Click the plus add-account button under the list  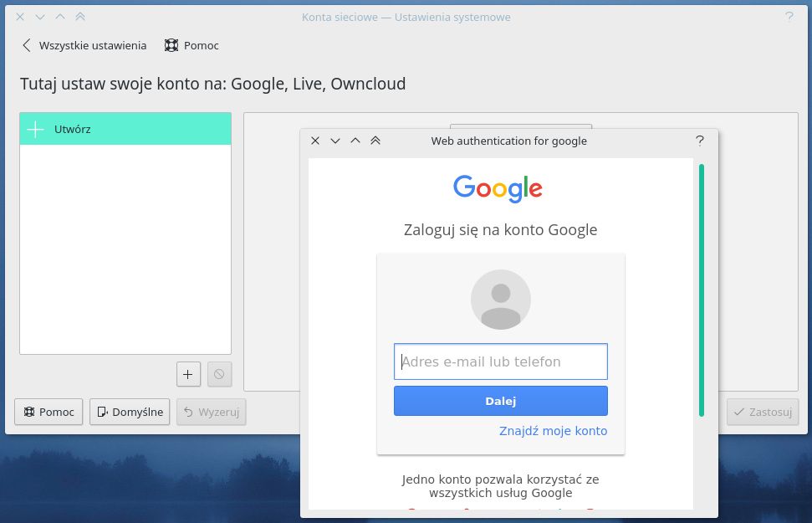pos(188,374)
